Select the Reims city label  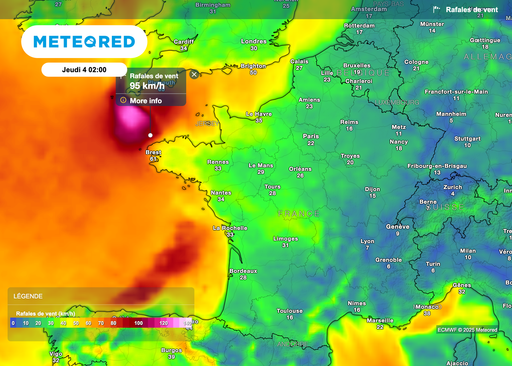(x=349, y=122)
